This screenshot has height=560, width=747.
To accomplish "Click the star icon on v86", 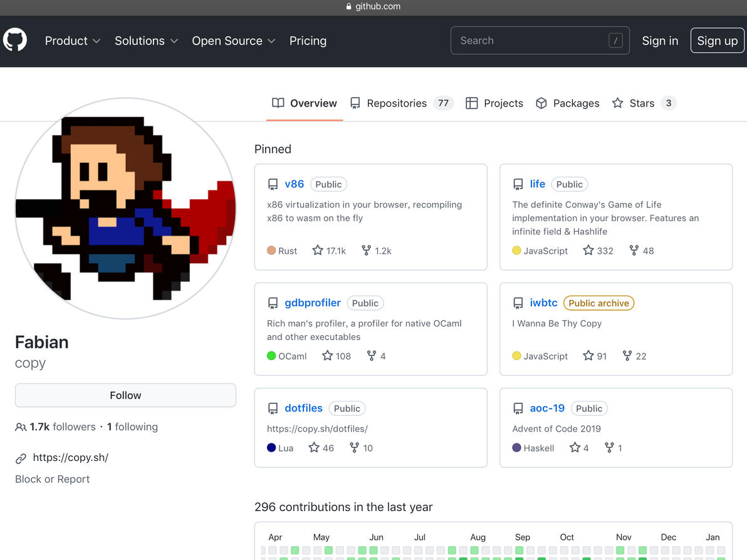I will tap(317, 250).
